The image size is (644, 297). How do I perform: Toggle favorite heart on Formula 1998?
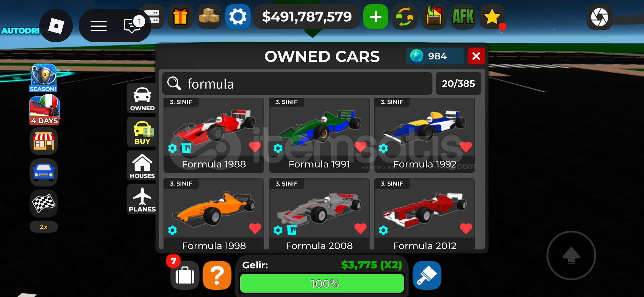[255, 229]
